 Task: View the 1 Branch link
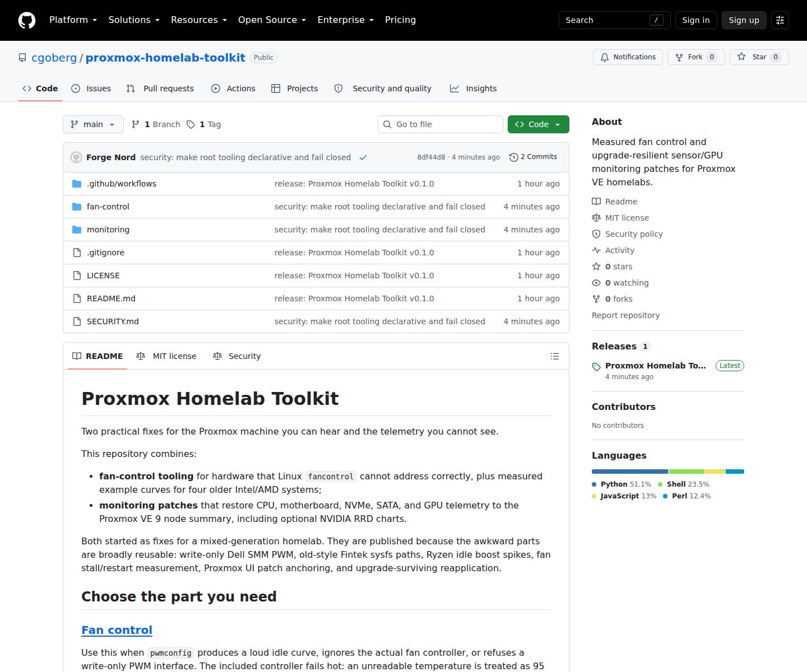tap(156, 124)
